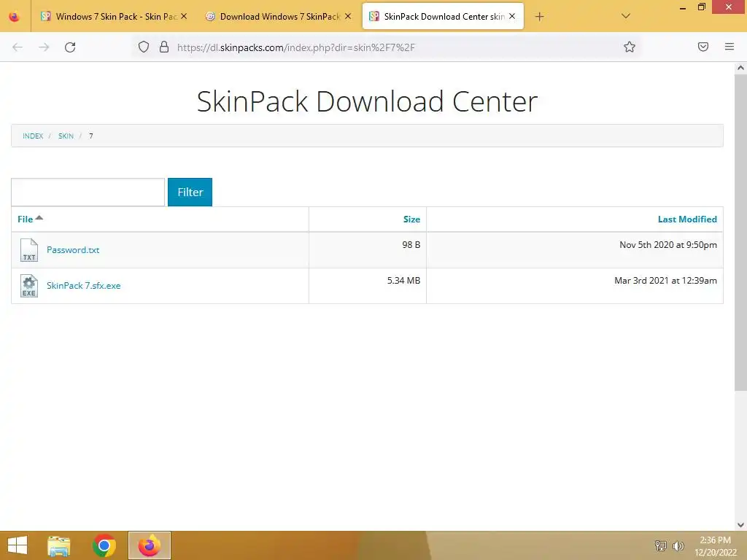Open the Windows Start button
Viewport: 747px width, 560px height.
click(18, 545)
